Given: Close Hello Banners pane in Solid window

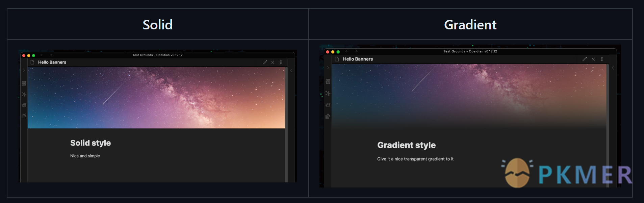Looking at the screenshot, I should click(273, 62).
